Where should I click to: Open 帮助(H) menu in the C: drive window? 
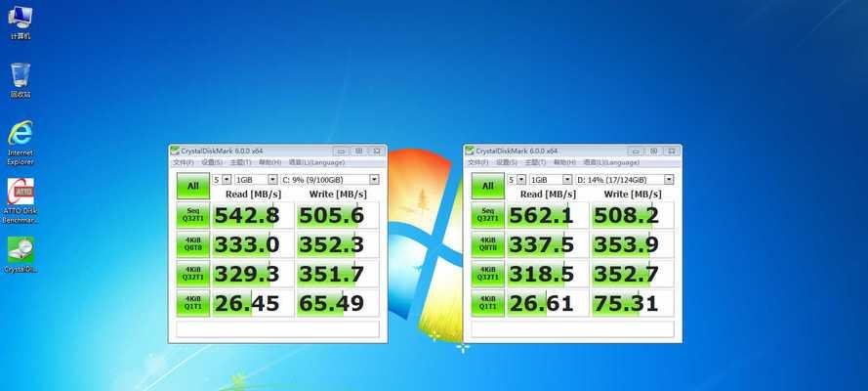click(270, 163)
